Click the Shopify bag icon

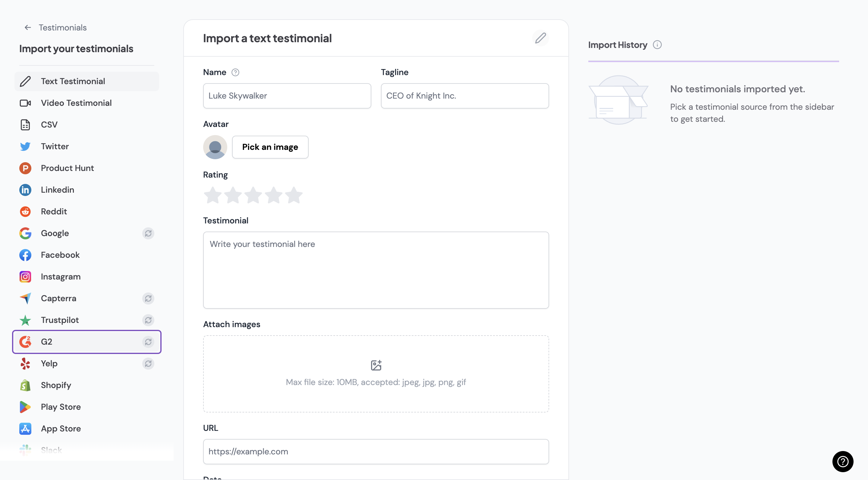coord(25,385)
